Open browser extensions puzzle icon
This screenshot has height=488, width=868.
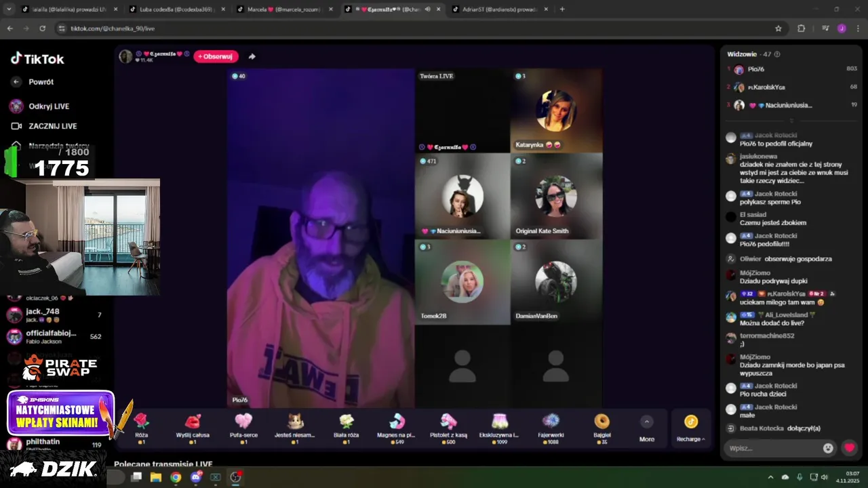tap(802, 28)
